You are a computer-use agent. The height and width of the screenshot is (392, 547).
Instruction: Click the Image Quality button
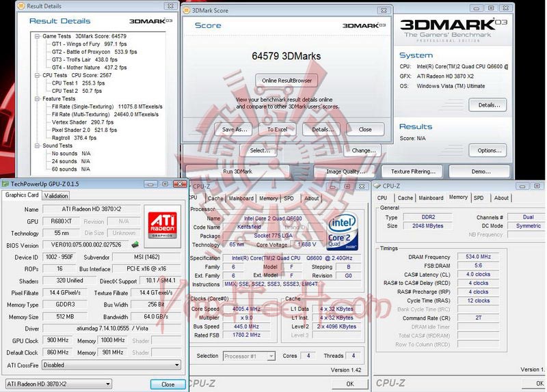pos(345,171)
